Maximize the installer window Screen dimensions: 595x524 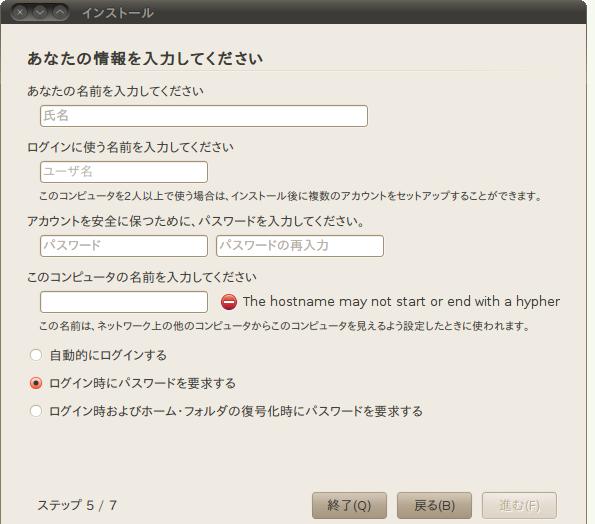60,12
